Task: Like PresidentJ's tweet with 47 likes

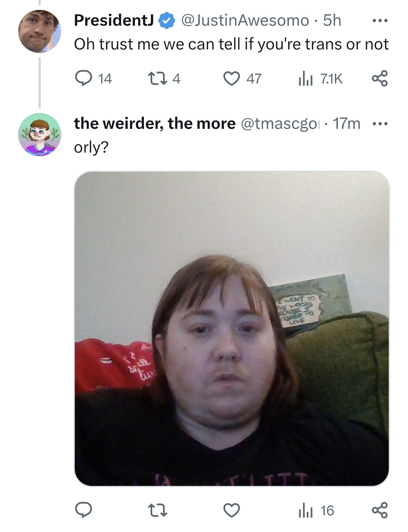Action: (x=242, y=79)
